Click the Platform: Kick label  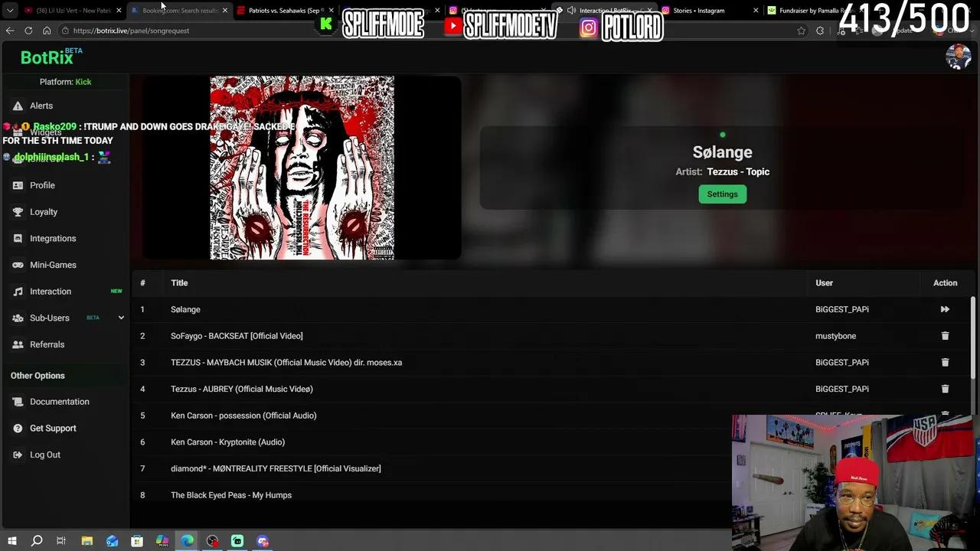click(65, 82)
